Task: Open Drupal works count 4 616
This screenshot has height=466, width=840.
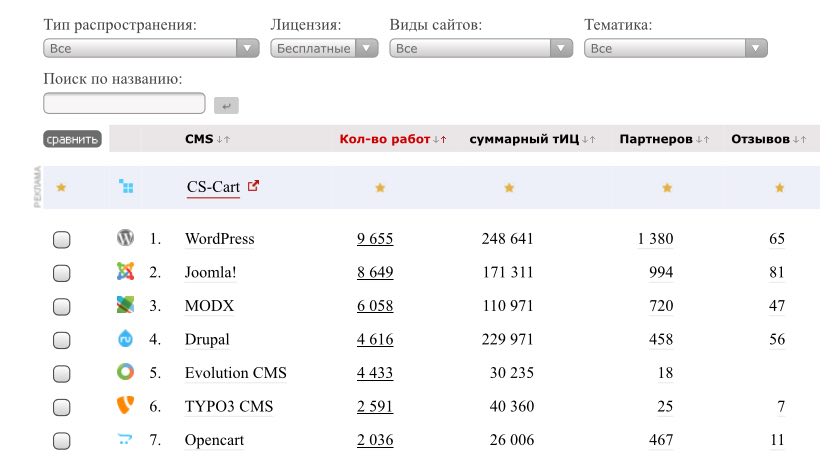Action: (375, 340)
